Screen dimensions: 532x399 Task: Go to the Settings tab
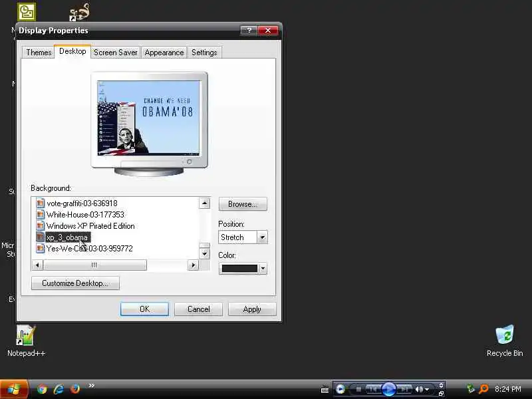204,53
